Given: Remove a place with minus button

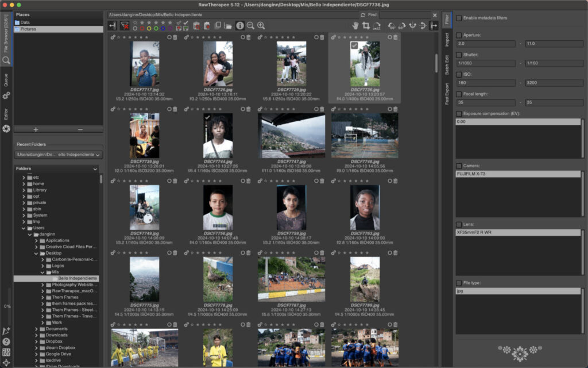Looking at the screenshot, I should pos(80,129).
